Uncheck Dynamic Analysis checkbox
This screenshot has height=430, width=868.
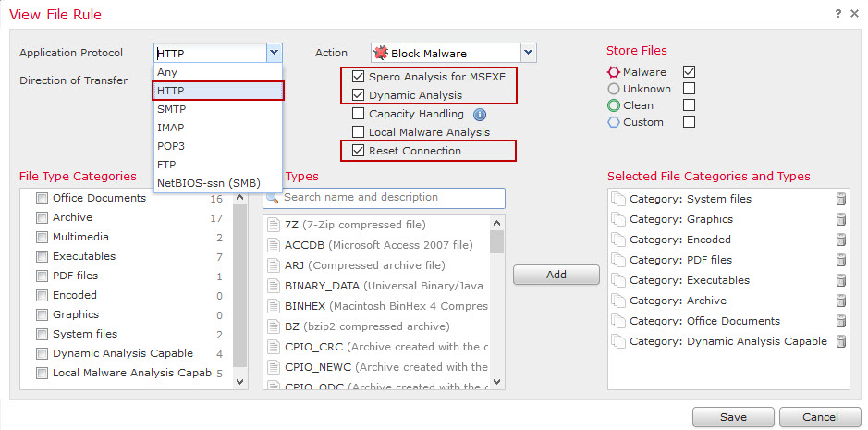click(x=359, y=95)
